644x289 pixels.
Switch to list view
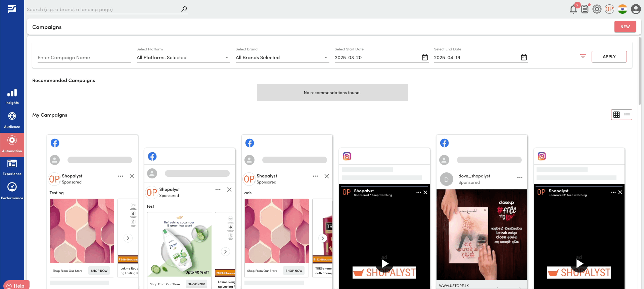click(x=627, y=115)
